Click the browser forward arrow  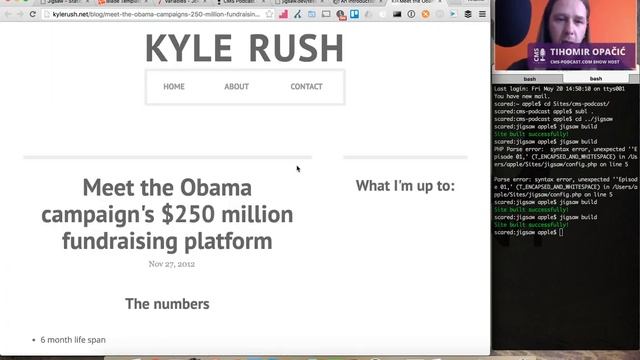tap(20, 14)
